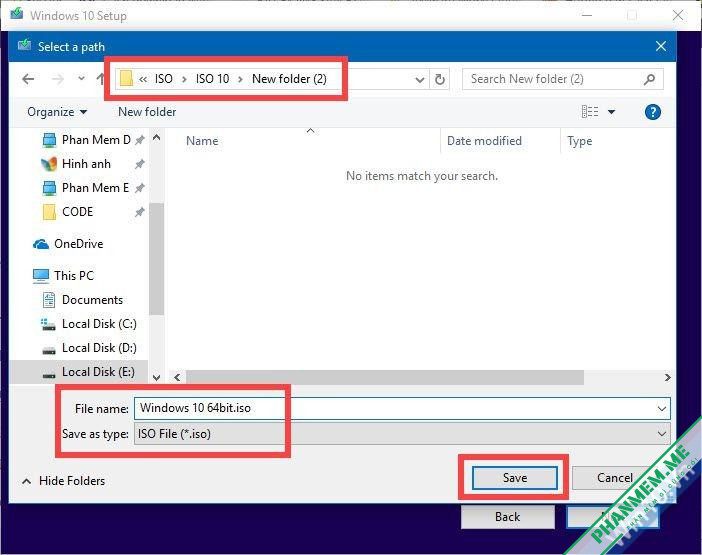The height and width of the screenshot is (555, 702).
Task: Unpin Phan Mem D using its pin icon
Action: 140,140
